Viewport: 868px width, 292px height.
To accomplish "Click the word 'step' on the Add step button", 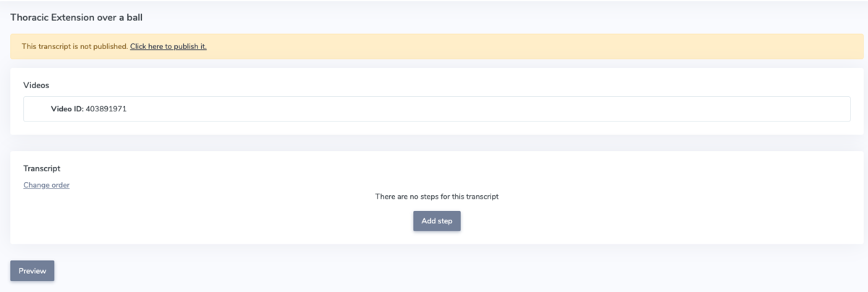I will tap(445, 221).
